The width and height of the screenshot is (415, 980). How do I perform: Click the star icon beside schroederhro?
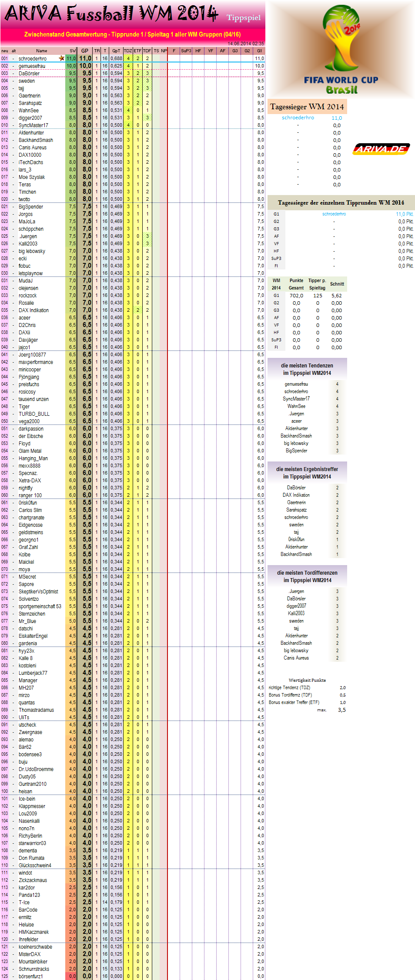(61, 58)
